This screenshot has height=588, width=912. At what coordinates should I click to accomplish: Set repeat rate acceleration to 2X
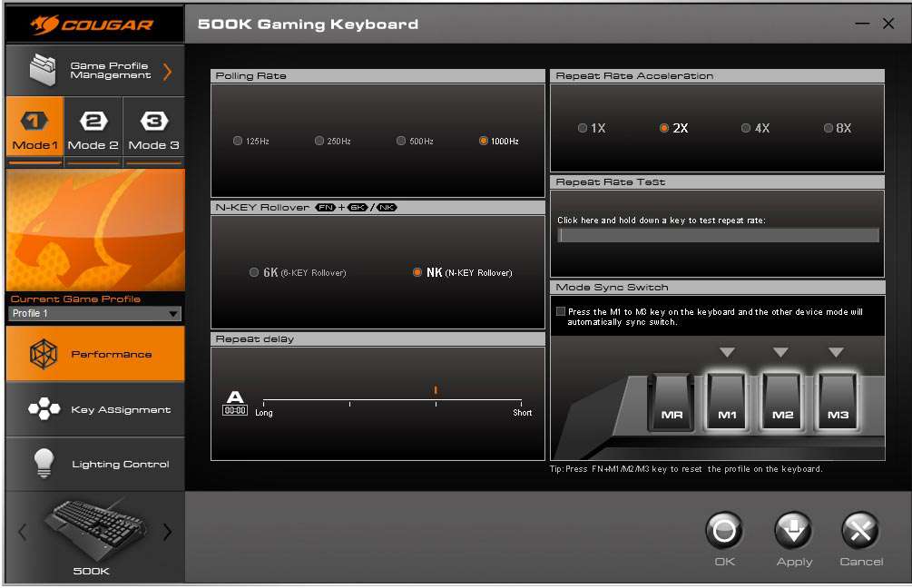[x=663, y=128]
